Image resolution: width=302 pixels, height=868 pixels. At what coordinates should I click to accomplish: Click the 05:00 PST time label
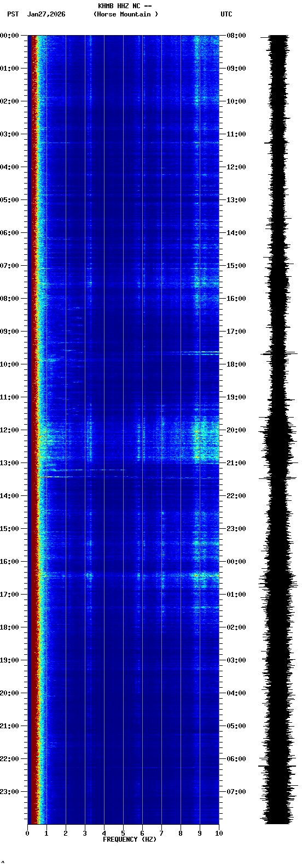[x=9, y=200]
